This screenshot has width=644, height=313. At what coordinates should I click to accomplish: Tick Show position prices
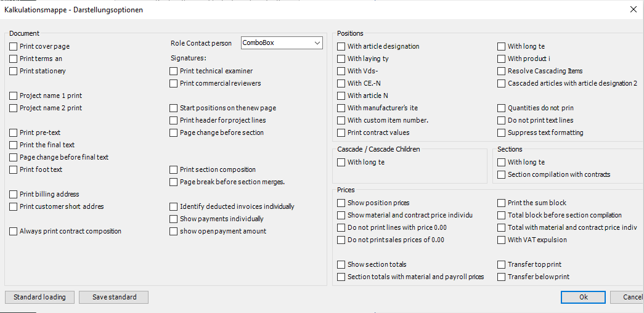(x=341, y=203)
